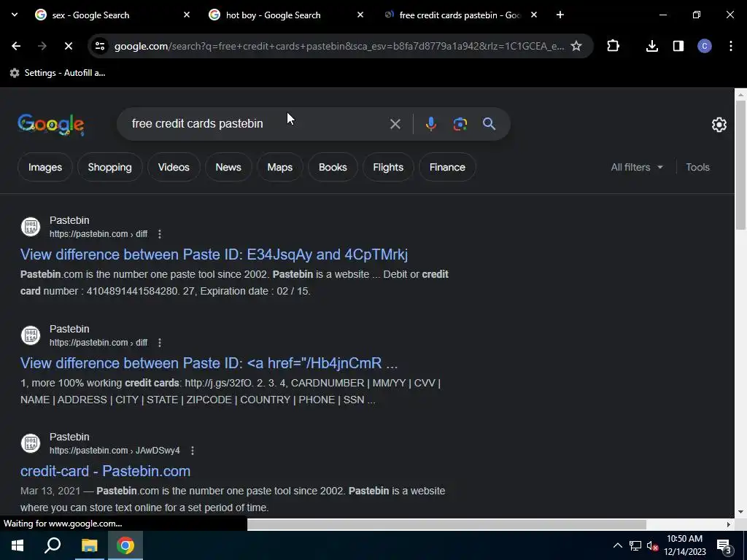Filter results by Books
Viewport: 747px width, 560px height.
click(333, 167)
